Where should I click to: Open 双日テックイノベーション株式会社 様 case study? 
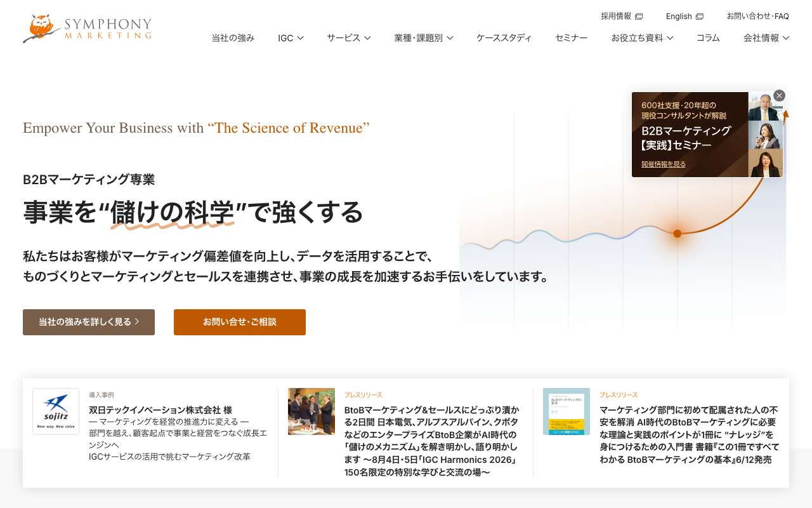coord(160,410)
